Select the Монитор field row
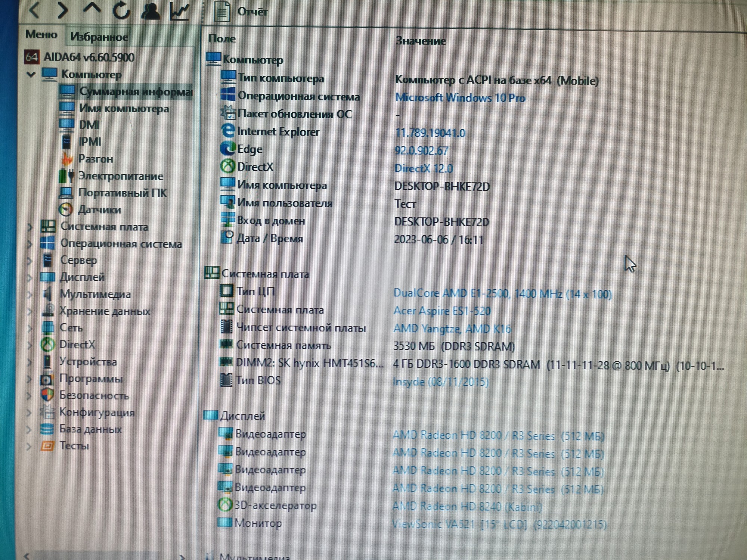 pos(412,523)
